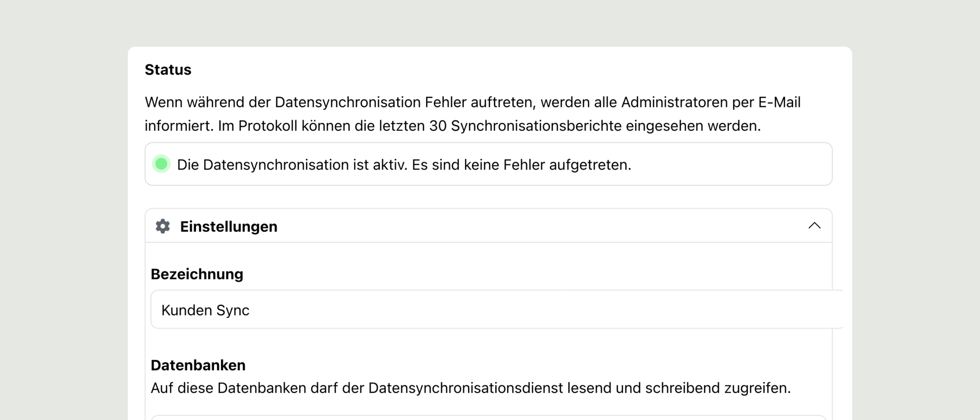980x420 pixels.
Task: Click the gear icon beside Einstellungen
Action: (163, 226)
